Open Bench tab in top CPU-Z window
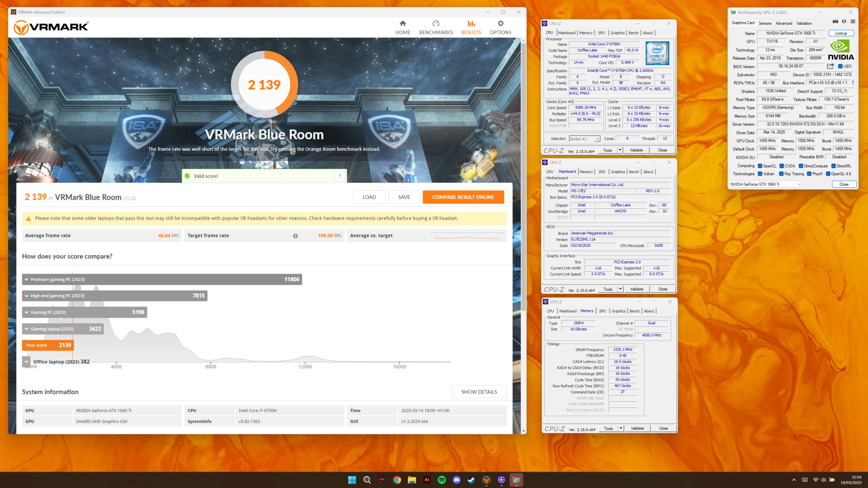This screenshot has width=868, height=488. click(633, 33)
